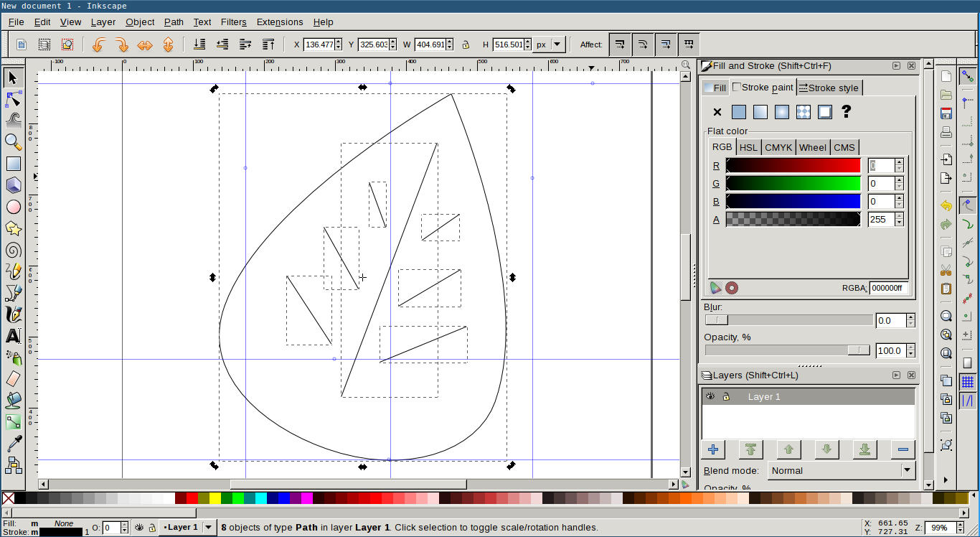The image size is (980, 537).
Task: Increase Opacity percent spinner
Action: 911,347
